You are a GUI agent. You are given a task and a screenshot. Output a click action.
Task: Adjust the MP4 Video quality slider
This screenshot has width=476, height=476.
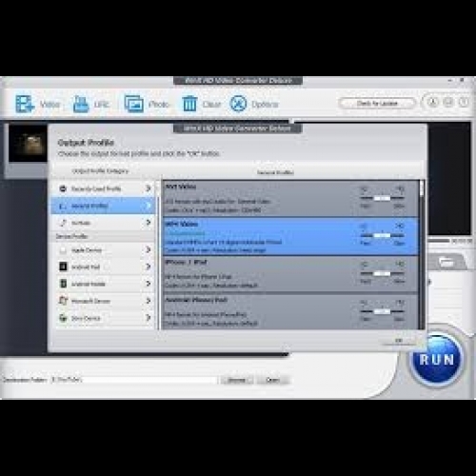383,235
